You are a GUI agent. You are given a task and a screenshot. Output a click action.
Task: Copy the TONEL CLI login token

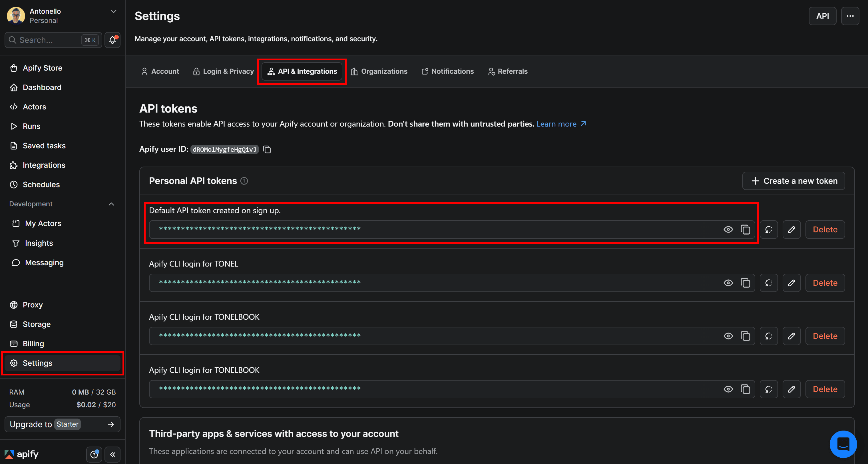[x=745, y=283]
